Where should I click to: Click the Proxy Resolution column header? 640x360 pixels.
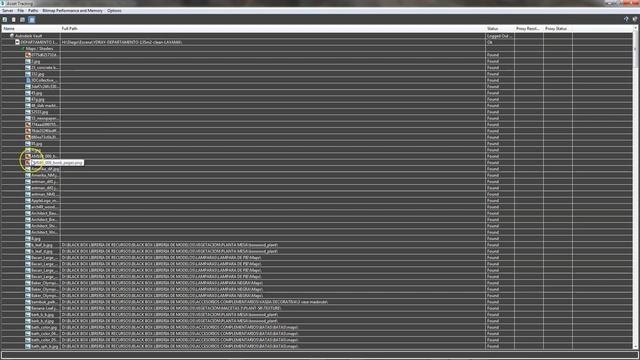[529, 29]
